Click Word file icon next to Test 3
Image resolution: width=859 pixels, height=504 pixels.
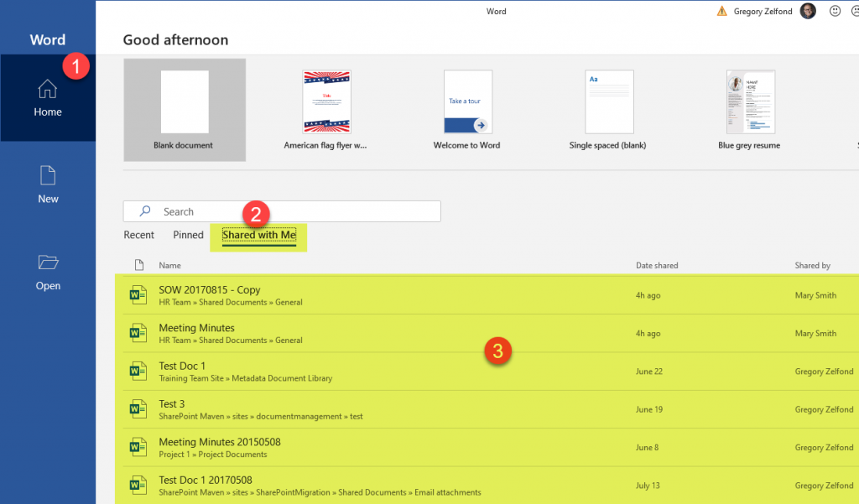point(137,409)
